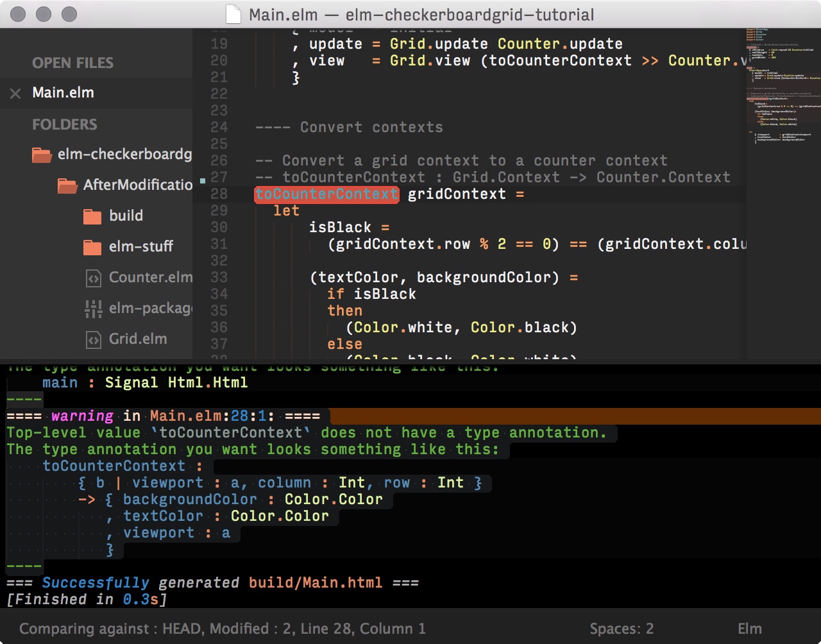This screenshot has height=644, width=821.
Task: Click line number 28 in the gutter
Action: pos(219,194)
